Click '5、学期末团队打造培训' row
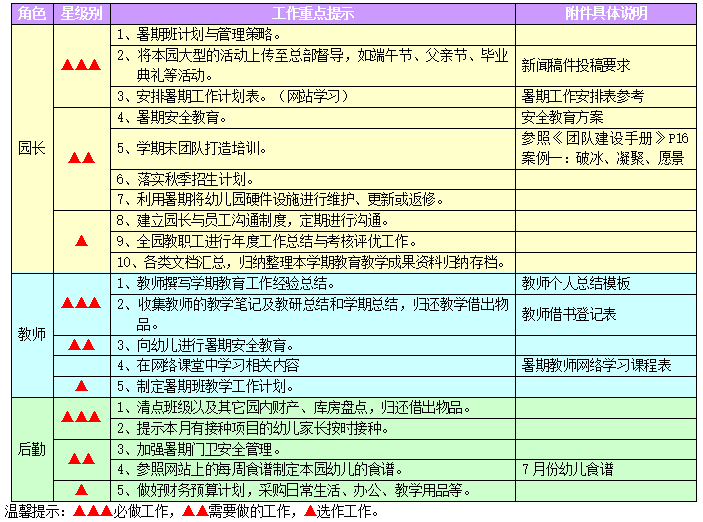The image size is (703, 522). [313, 149]
